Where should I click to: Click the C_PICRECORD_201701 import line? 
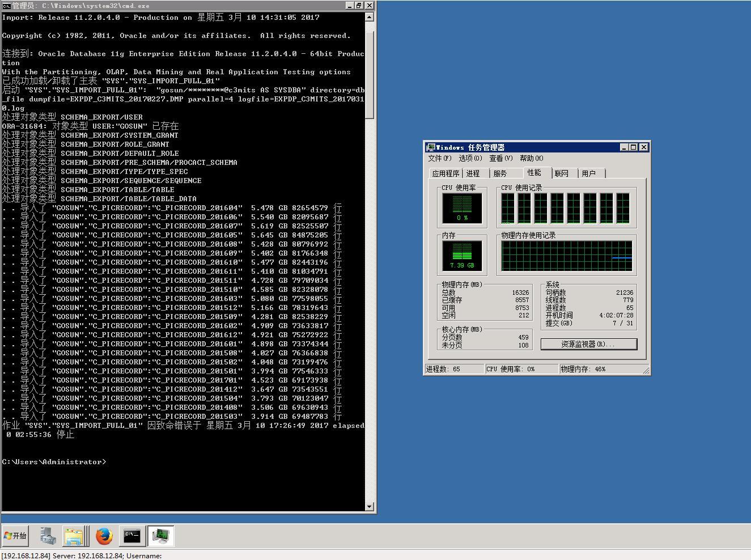(x=172, y=380)
